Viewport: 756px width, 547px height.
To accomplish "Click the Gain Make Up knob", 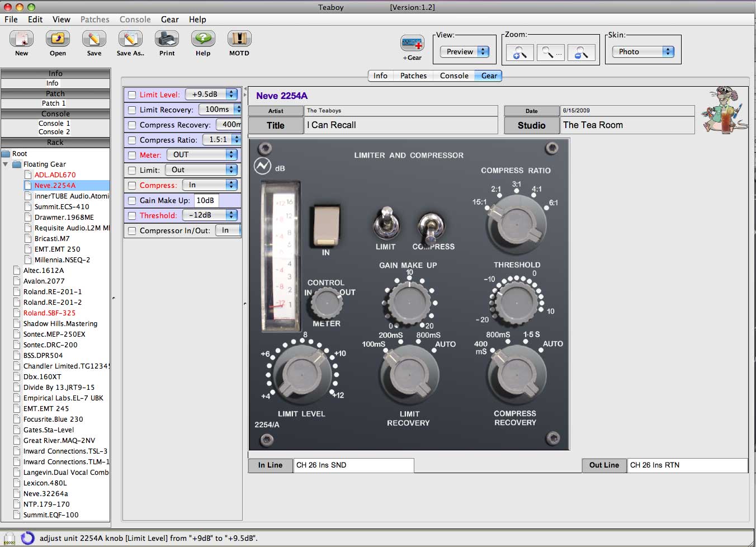I will (410, 303).
